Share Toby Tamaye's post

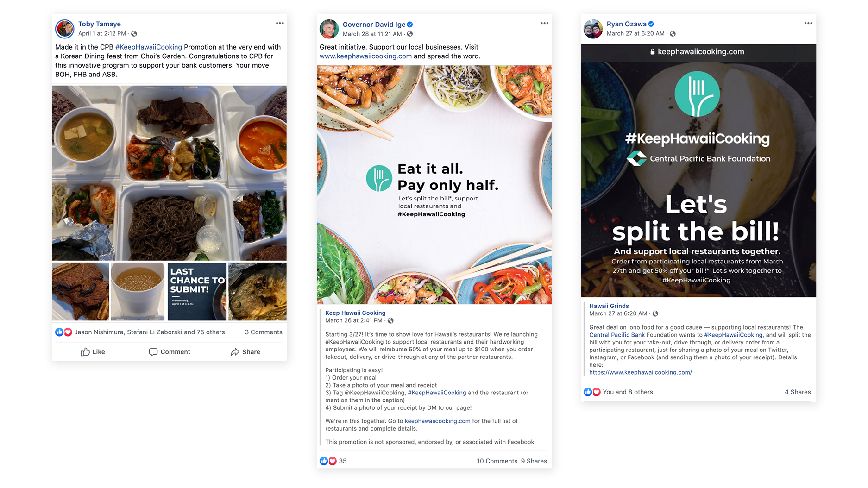tap(245, 352)
